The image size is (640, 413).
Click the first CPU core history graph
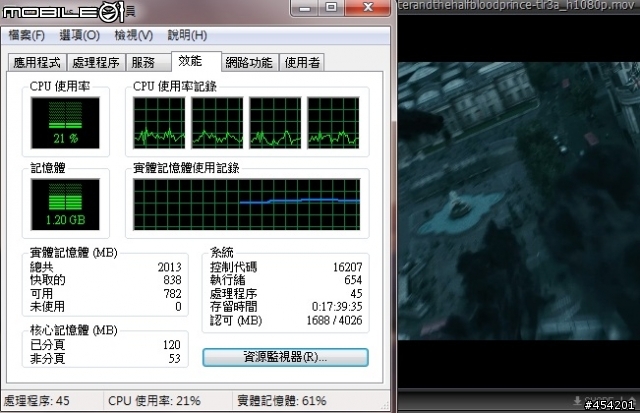pyautogui.click(x=159, y=123)
